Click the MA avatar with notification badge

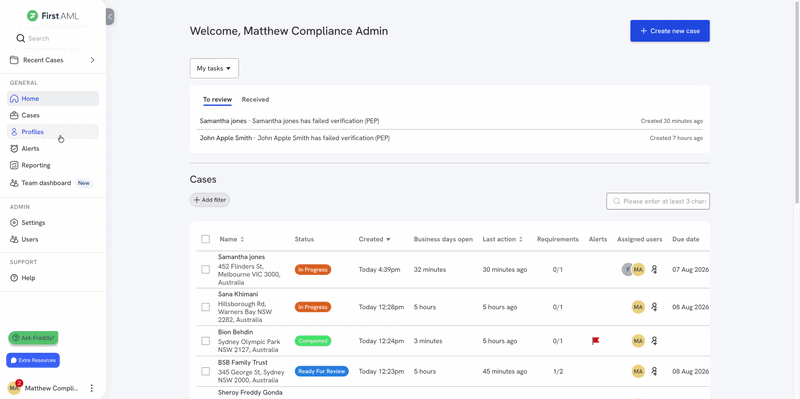tap(15, 388)
